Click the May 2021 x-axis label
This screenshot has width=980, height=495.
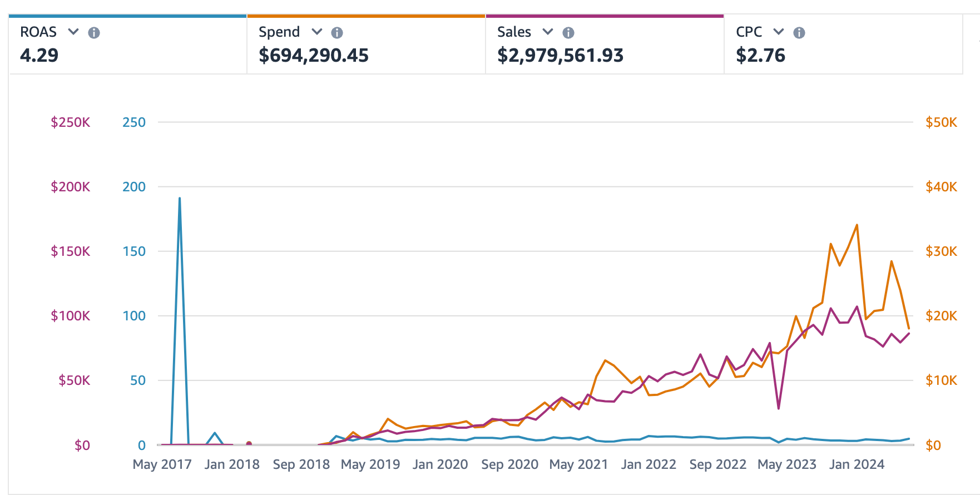[x=579, y=464]
